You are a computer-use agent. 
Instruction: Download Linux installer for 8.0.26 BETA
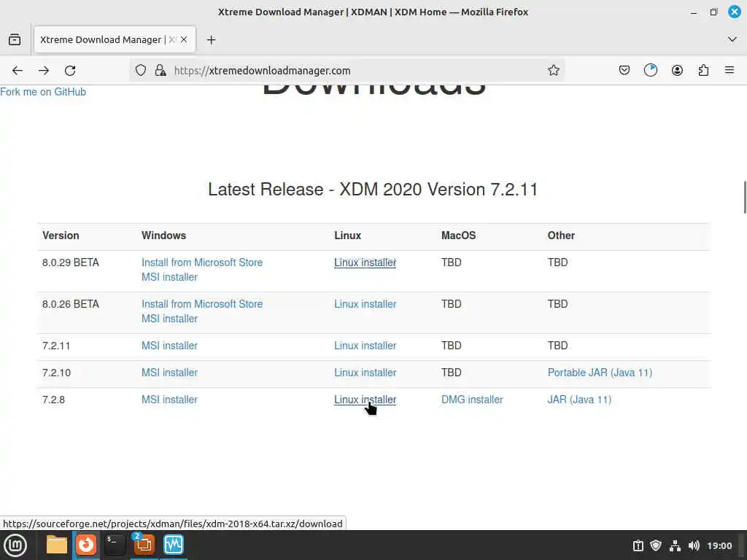[365, 304]
